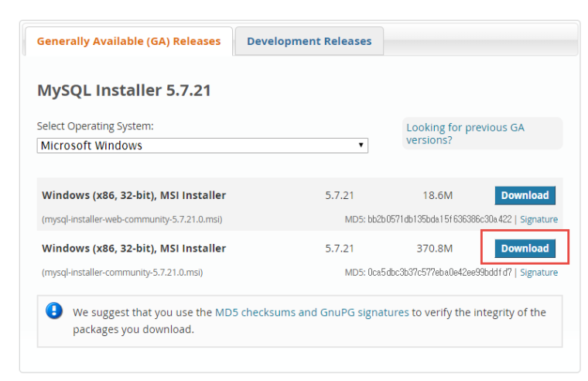This screenshot has width=588, height=381.
Task: Click the 18.6M file size value
Action: [x=438, y=196]
